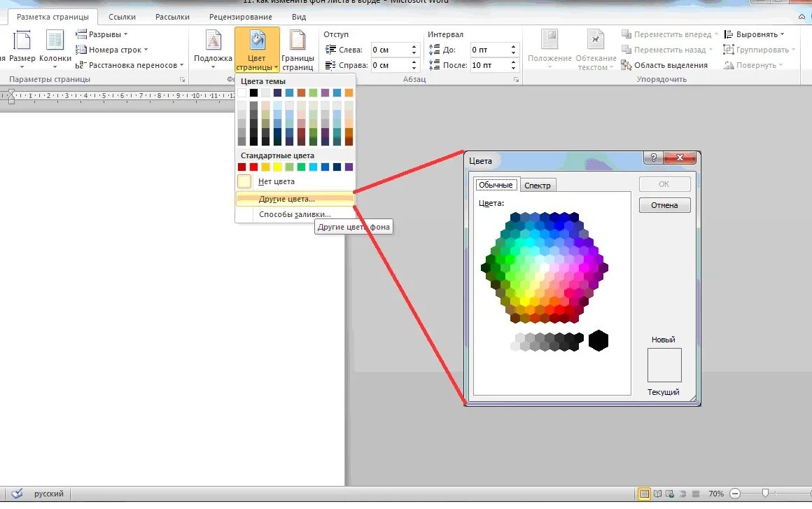Pick the dark red standard color
This screenshot has width=812, height=509.
[x=241, y=167]
